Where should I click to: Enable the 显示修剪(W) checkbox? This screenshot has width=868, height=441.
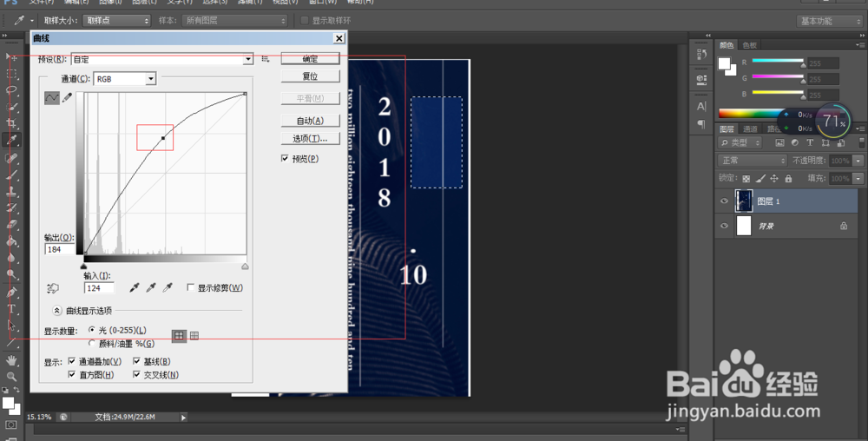190,287
